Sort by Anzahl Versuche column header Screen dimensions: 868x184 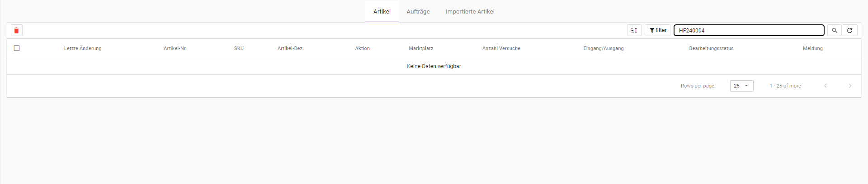click(501, 48)
